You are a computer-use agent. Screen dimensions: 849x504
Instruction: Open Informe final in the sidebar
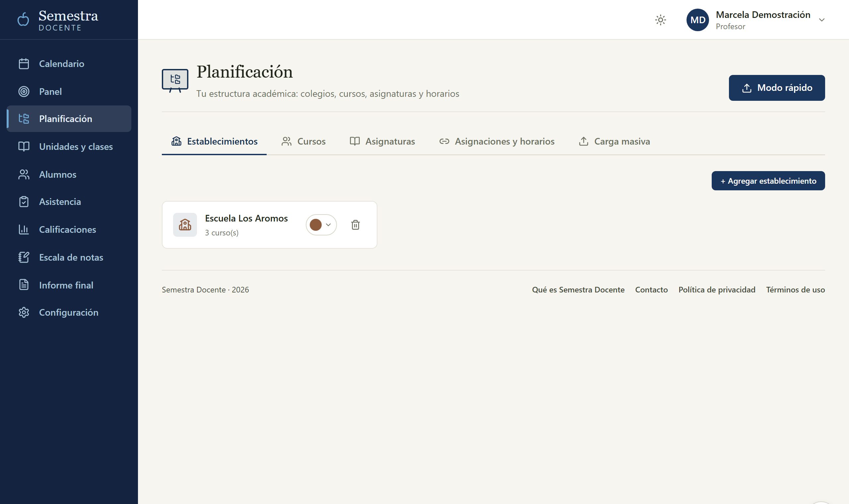(69, 285)
